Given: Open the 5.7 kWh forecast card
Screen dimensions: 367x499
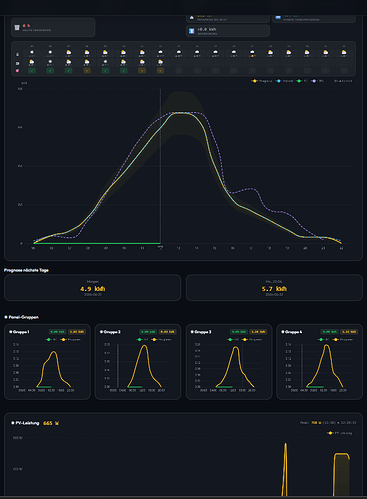Looking at the screenshot, I should pyautogui.click(x=274, y=288).
